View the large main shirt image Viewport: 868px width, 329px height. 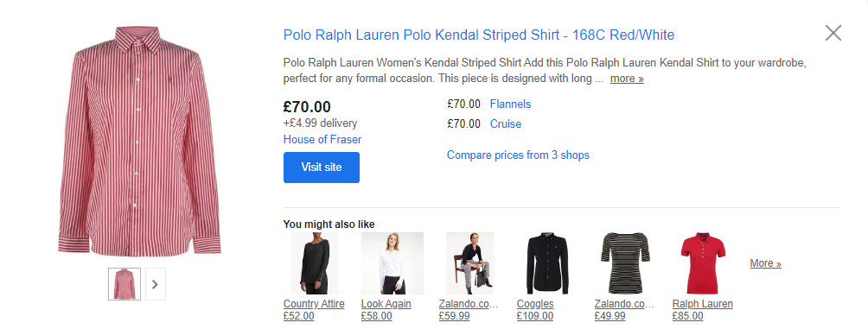click(x=139, y=141)
